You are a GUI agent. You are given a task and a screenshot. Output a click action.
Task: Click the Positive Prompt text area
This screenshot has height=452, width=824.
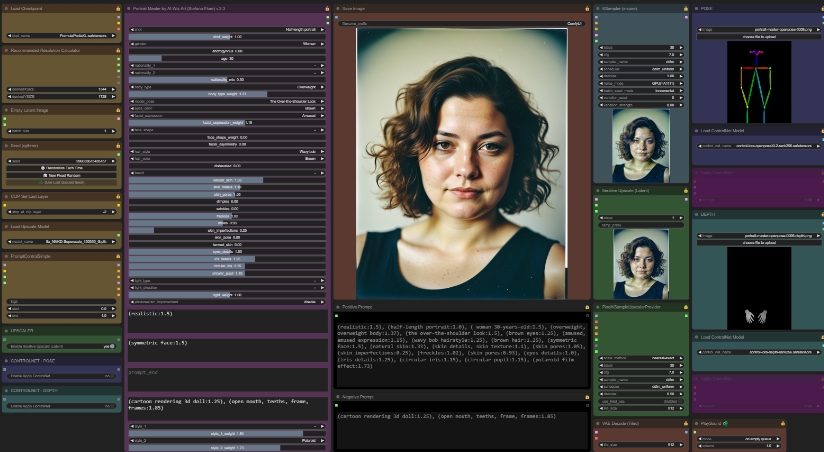(460, 346)
